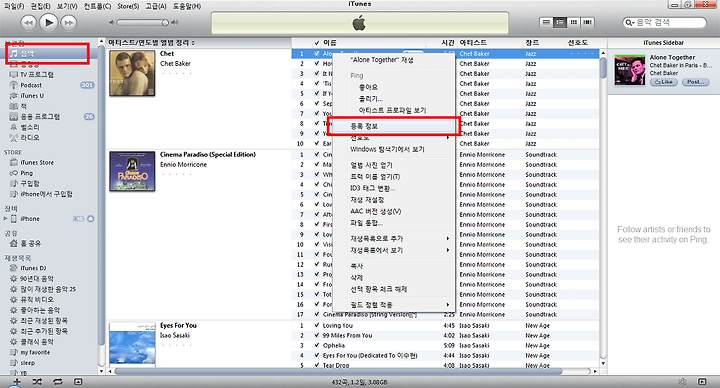
Task: Expand 재생목록으로 추가 submenu
Action: tap(394, 238)
